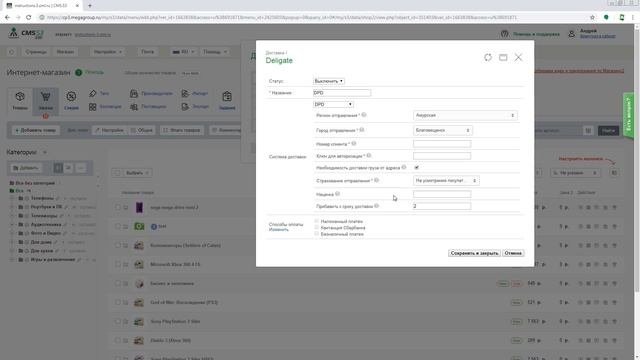Viewport: 640px width, 360px height.
Task: Toggle Необходимость доставки груза от адреса checkbox
Action: click(416, 167)
